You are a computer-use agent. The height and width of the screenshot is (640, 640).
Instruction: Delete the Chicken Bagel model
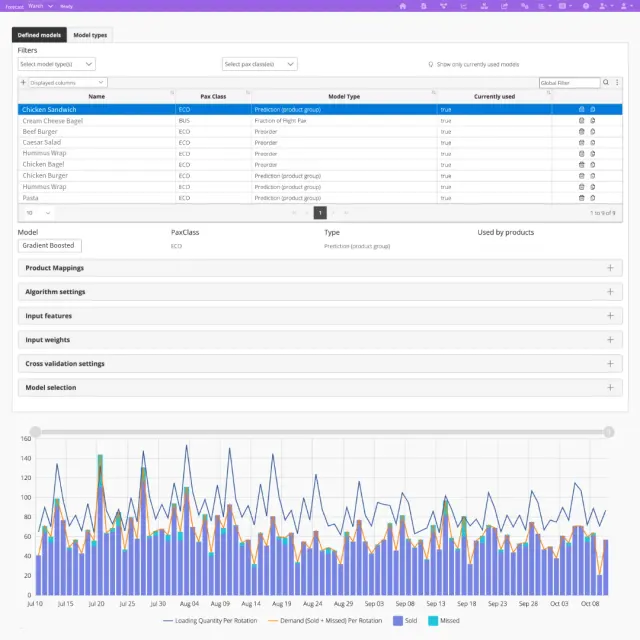[582, 164]
